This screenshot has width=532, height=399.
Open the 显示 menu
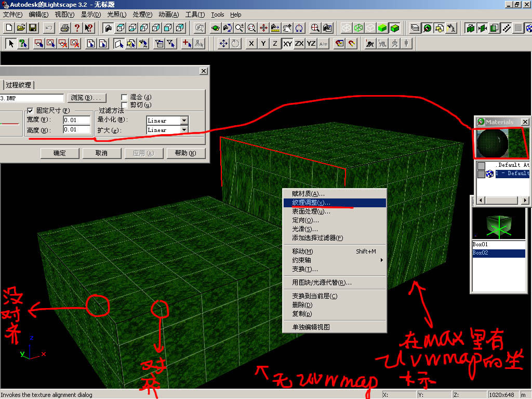pyautogui.click(x=90, y=15)
